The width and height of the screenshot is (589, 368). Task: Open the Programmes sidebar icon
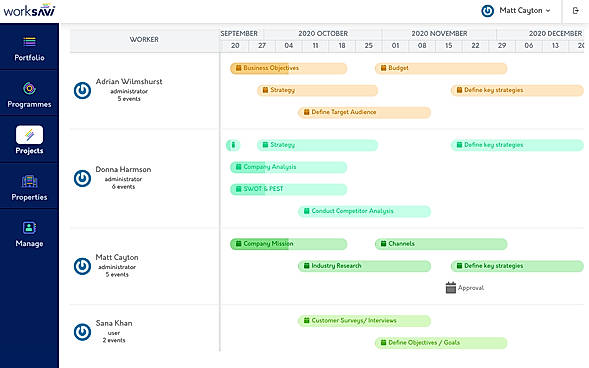point(29,89)
